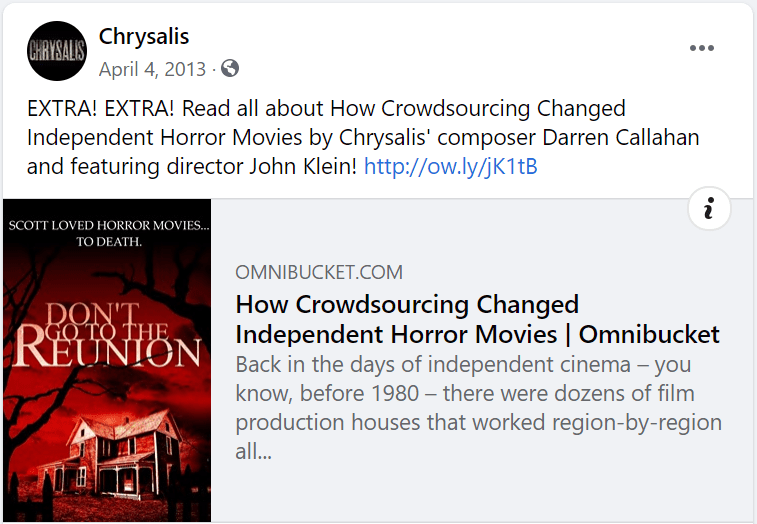Open the Chrysalis page name link
The width and height of the screenshot is (757, 524).
coord(144,37)
